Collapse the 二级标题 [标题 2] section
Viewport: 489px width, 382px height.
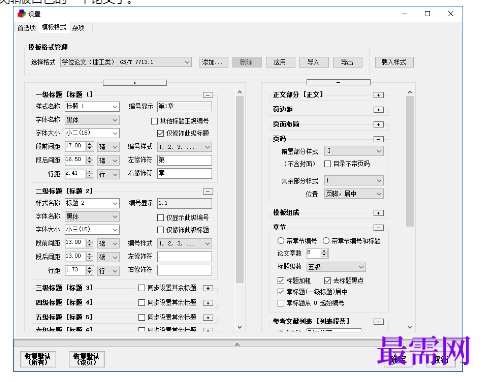pos(208,192)
